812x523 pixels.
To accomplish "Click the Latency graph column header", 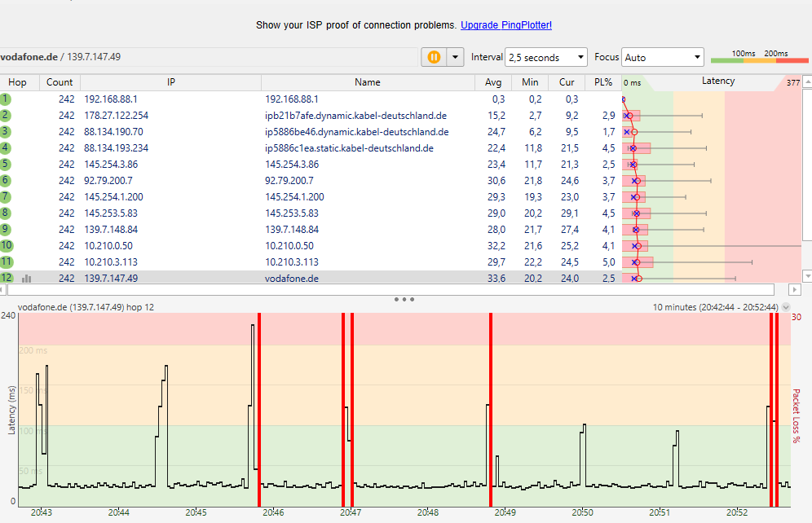I will click(717, 81).
